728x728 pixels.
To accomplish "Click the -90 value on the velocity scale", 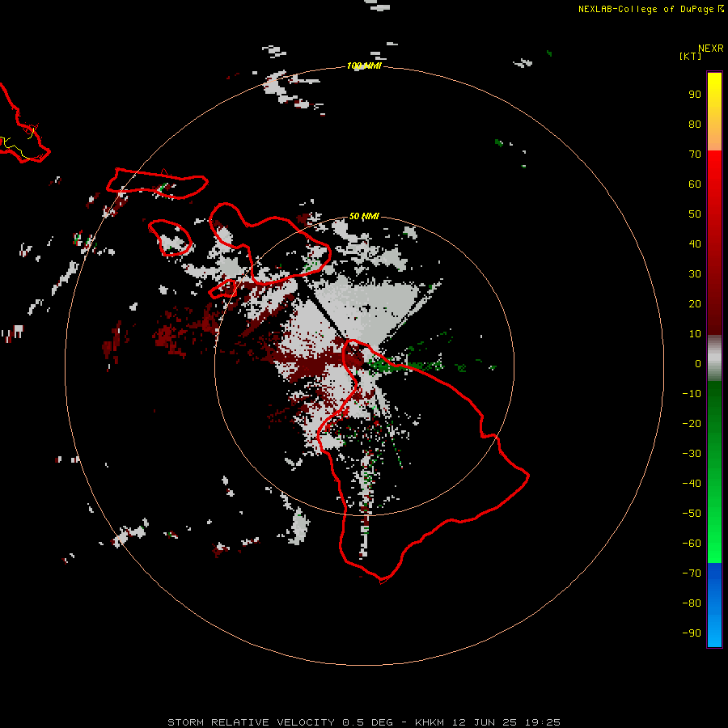I will [x=692, y=633].
